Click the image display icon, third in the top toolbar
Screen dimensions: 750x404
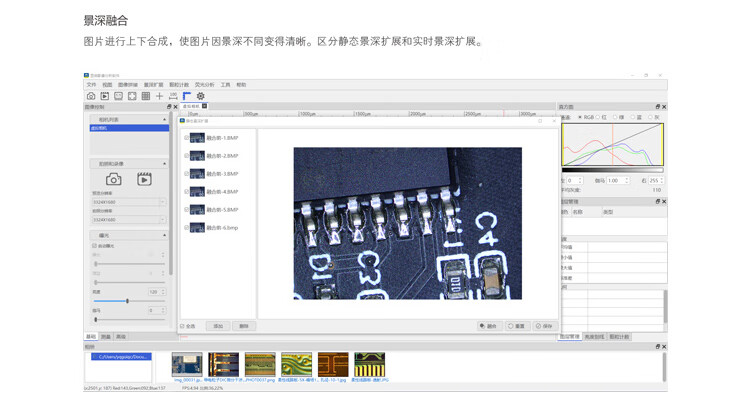(x=119, y=96)
